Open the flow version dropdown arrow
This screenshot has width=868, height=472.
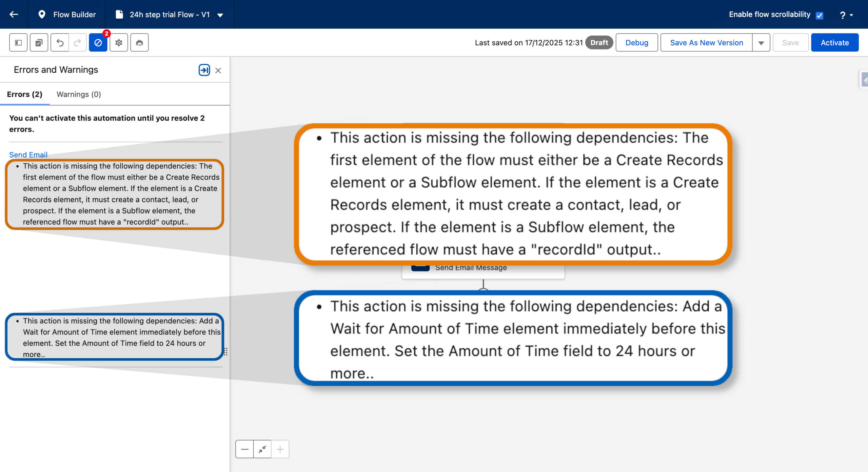(220, 15)
